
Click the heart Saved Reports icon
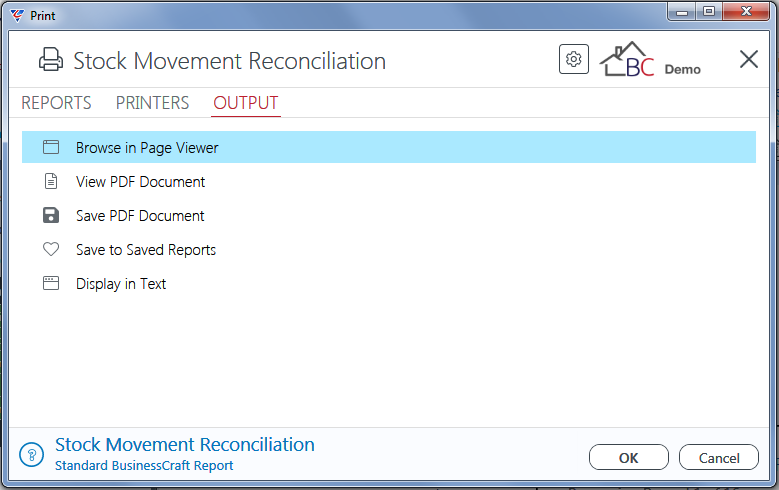coord(51,249)
